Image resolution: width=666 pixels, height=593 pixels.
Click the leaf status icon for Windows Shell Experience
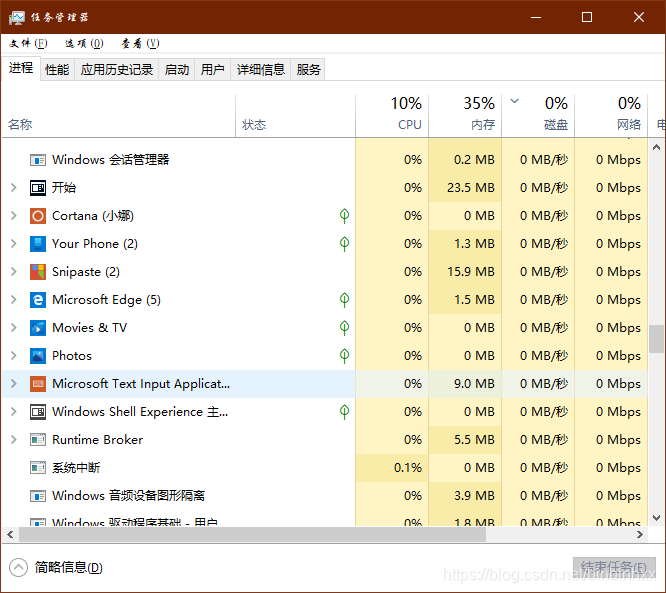click(344, 412)
